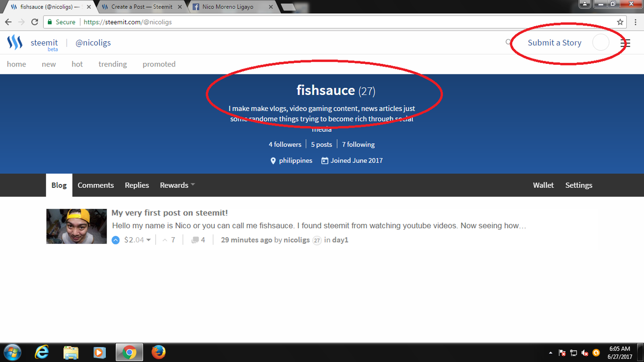The image size is (644, 362).
Task: Open Firefox from the taskbar
Action: [x=158, y=352]
